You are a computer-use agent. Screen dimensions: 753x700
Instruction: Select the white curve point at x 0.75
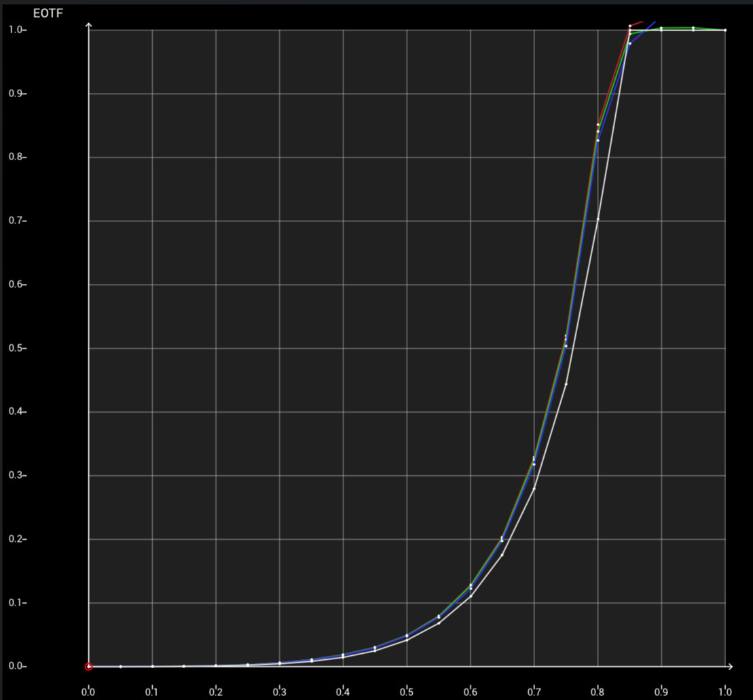coord(566,384)
